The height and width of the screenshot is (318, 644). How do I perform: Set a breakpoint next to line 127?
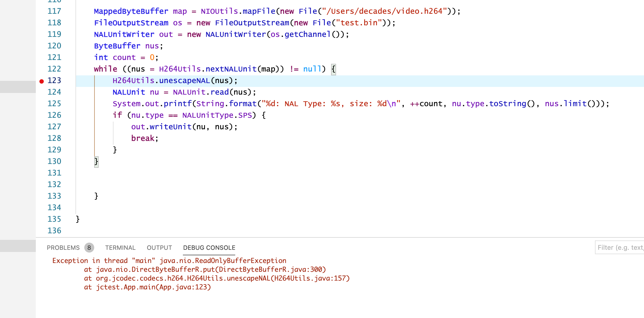point(42,127)
